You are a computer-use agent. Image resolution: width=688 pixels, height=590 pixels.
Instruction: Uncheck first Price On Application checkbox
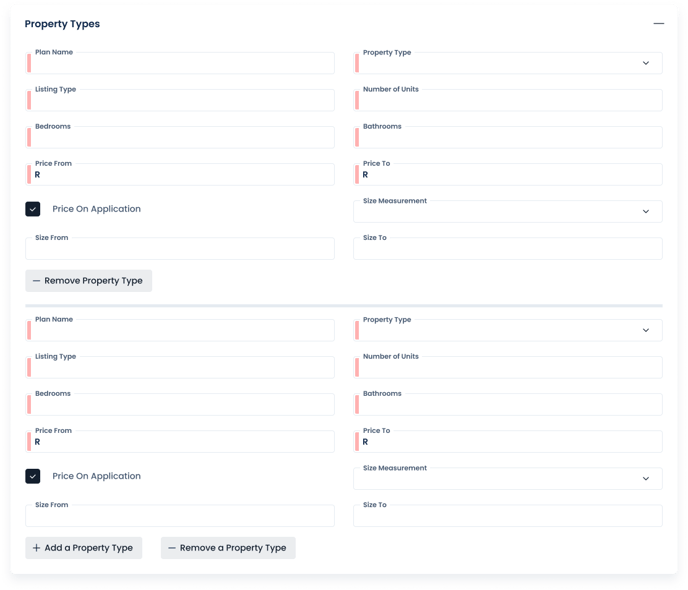point(33,209)
